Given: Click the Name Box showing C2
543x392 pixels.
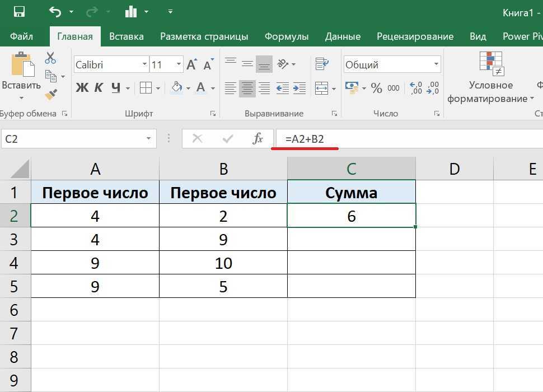Looking at the screenshot, I should point(78,139).
